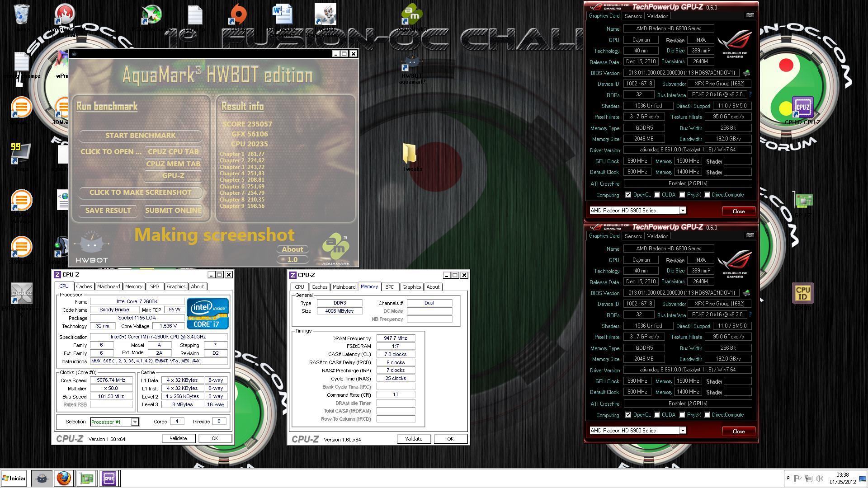Click the volume speaker icon in tray
868x488 pixels.
(x=819, y=478)
